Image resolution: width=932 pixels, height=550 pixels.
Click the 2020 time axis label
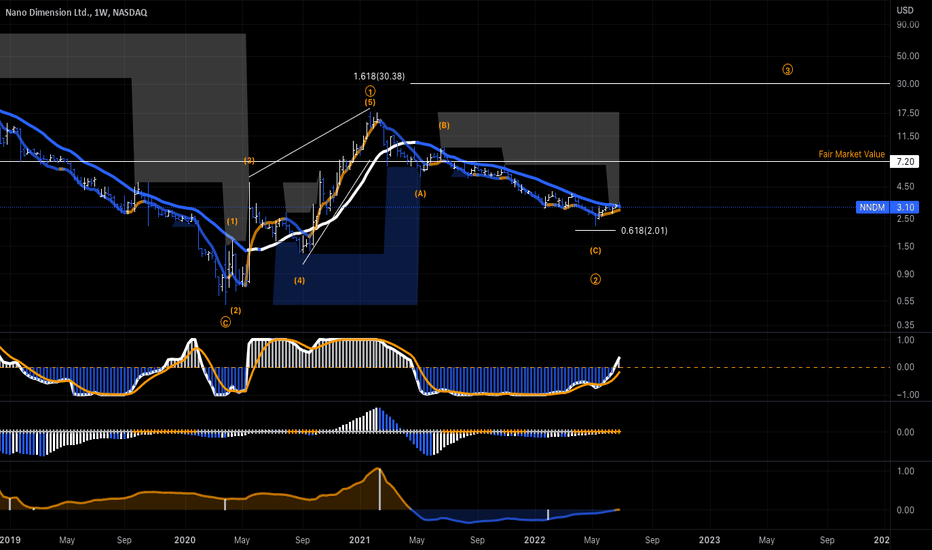tap(185, 540)
